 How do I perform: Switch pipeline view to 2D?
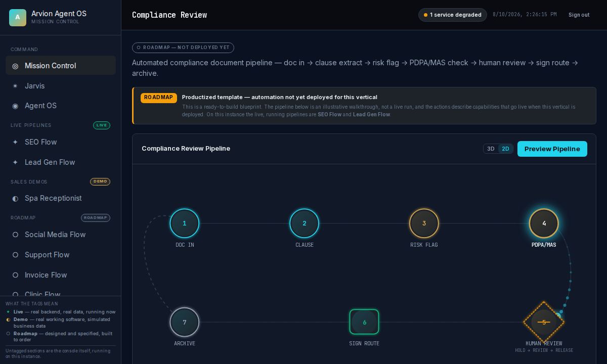pyautogui.click(x=505, y=149)
